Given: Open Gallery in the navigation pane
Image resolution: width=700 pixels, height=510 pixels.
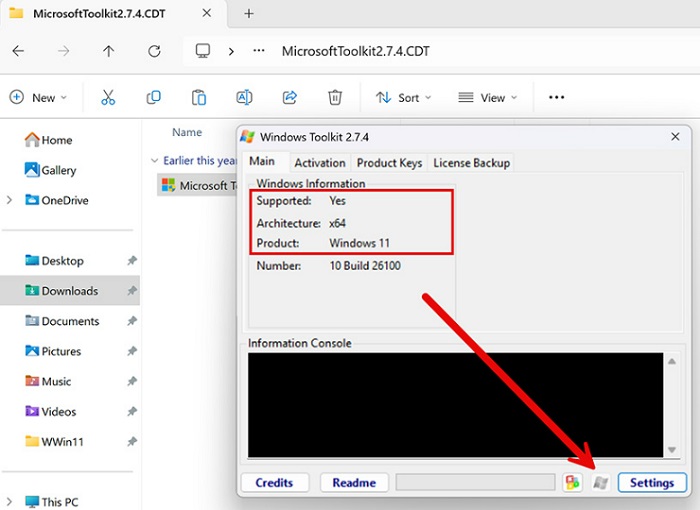Looking at the screenshot, I should click(x=50, y=170).
